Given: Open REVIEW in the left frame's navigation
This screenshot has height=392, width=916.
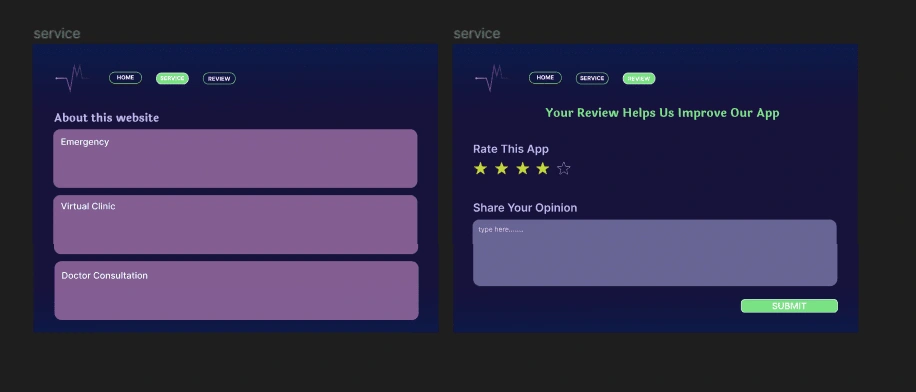Looking at the screenshot, I should 219,78.
